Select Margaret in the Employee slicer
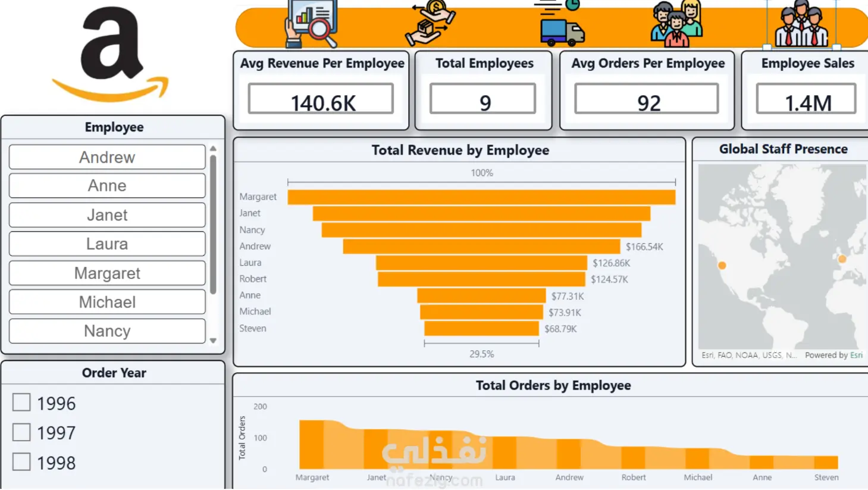The image size is (868, 490). (x=107, y=273)
